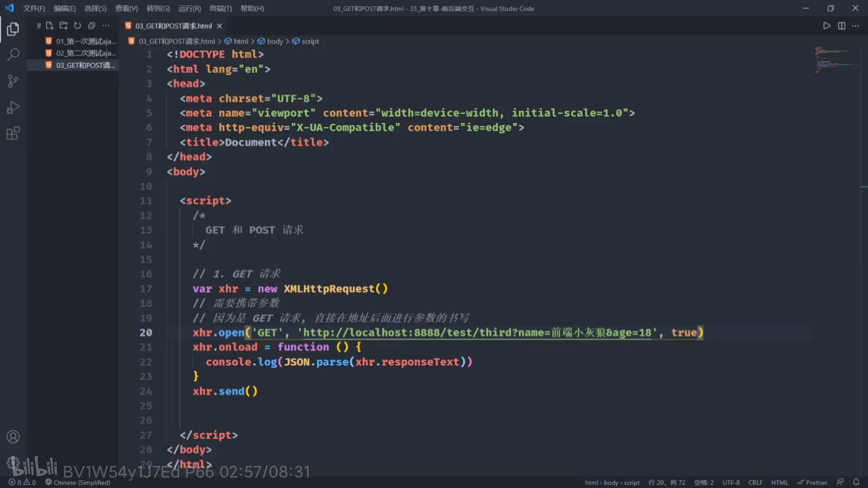Click the New File icon in explorer
The image size is (868, 488).
click(50, 26)
